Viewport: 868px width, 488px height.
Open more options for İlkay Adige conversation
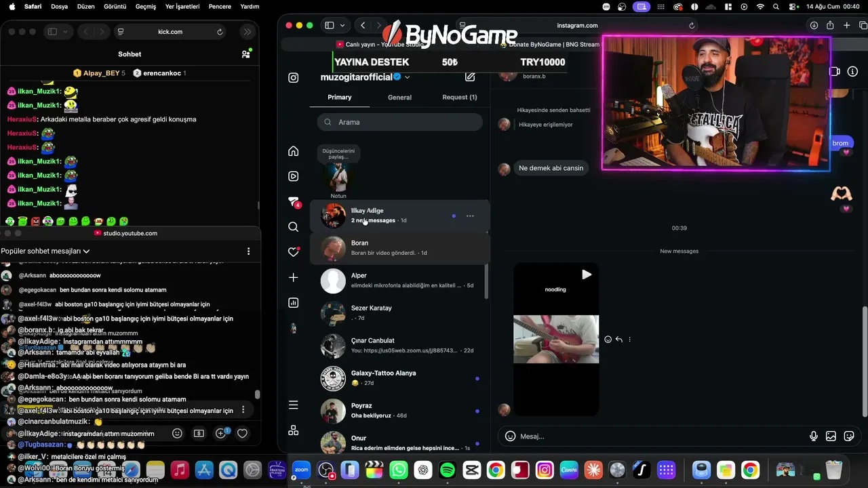tap(470, 216)
